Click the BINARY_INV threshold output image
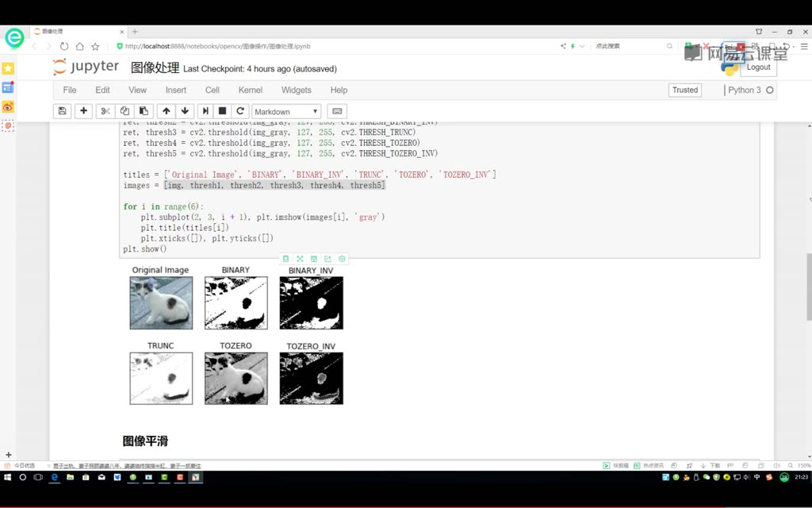 coord(311,302)
